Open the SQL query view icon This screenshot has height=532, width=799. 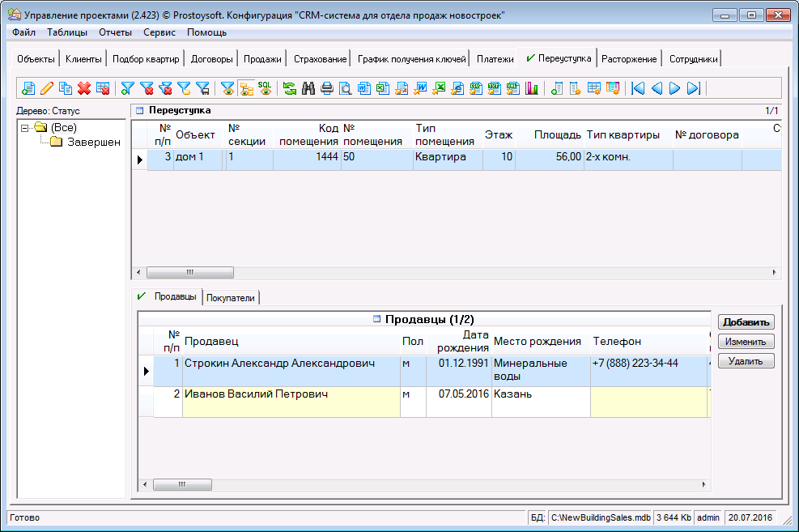coord(265,88)
